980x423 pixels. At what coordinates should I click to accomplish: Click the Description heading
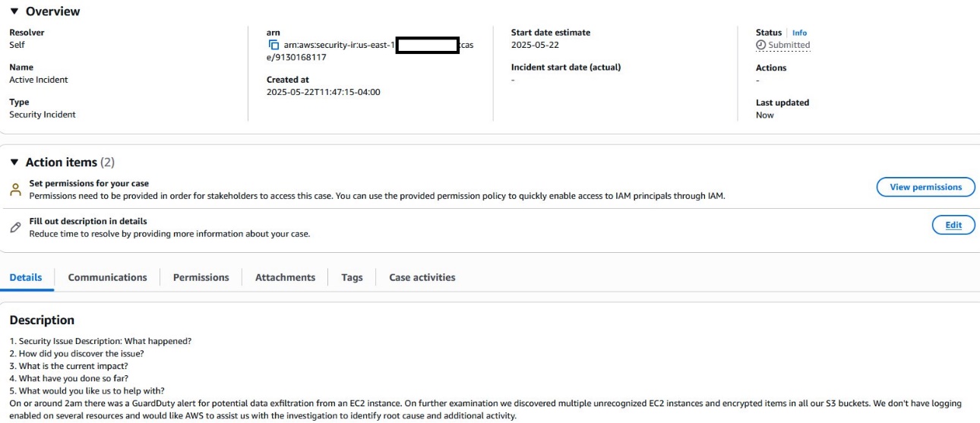[42, 320]
